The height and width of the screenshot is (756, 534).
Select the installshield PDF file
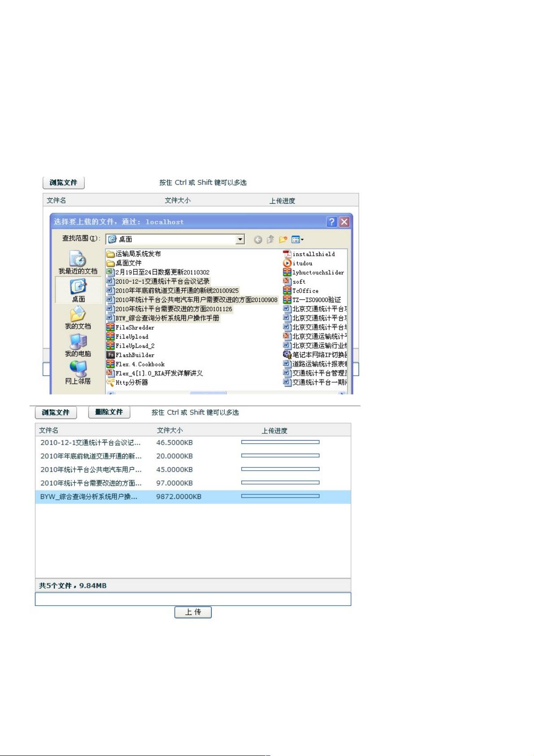(309, 254)
